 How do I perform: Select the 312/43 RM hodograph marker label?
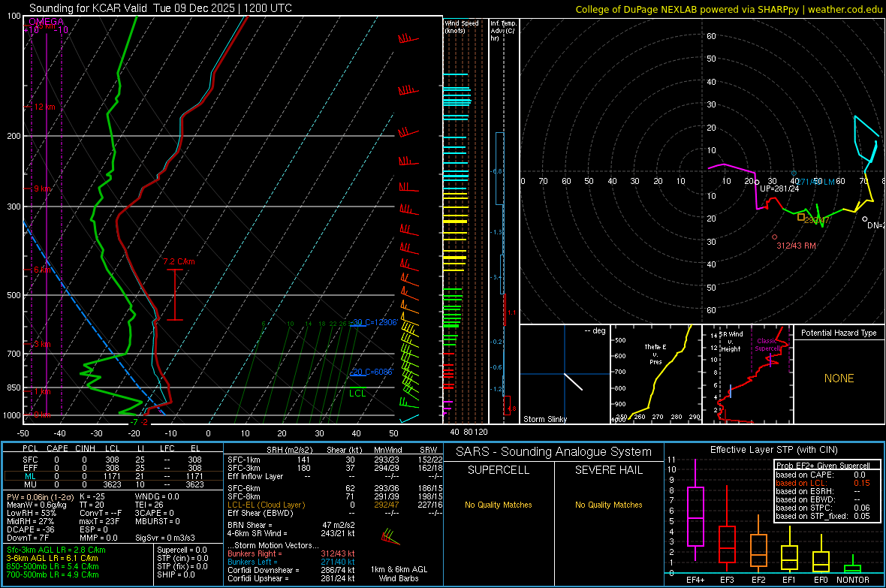pos(796,246)
